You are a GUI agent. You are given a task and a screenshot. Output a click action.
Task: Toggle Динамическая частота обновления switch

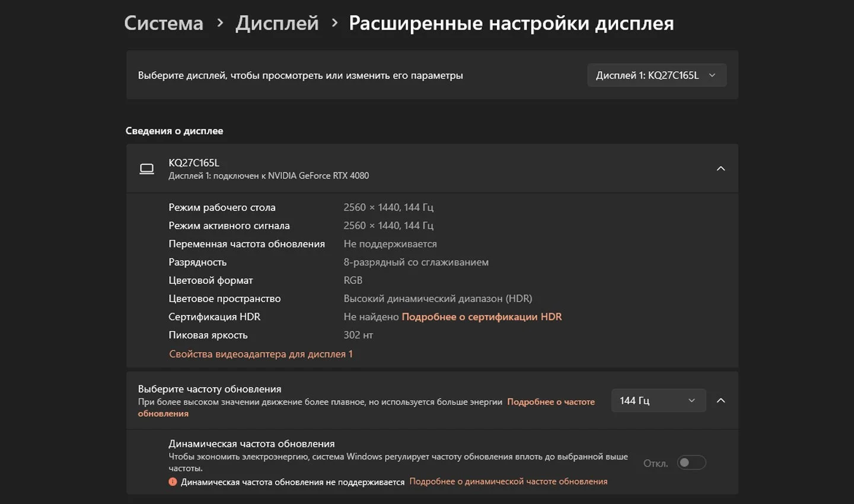(x=692, y=462)
